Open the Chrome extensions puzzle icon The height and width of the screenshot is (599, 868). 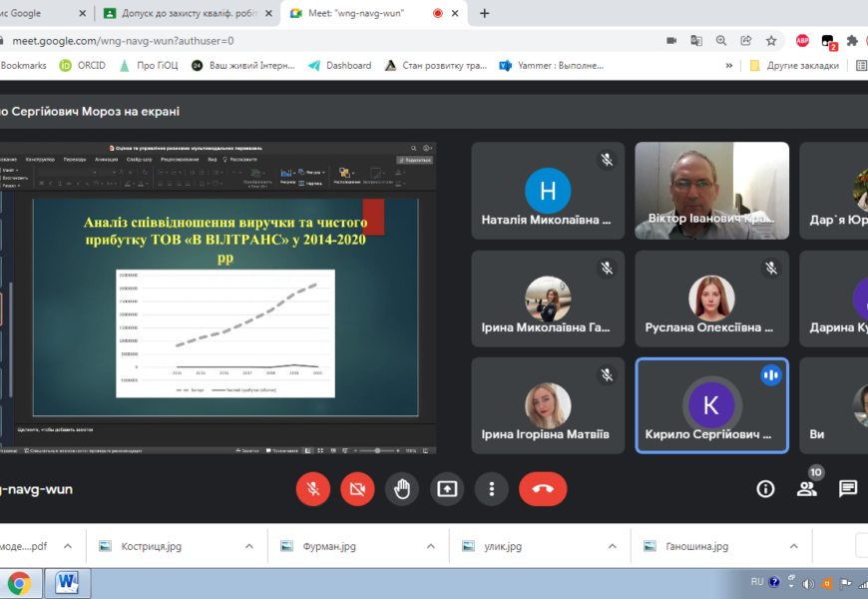(x=852, y=41)
